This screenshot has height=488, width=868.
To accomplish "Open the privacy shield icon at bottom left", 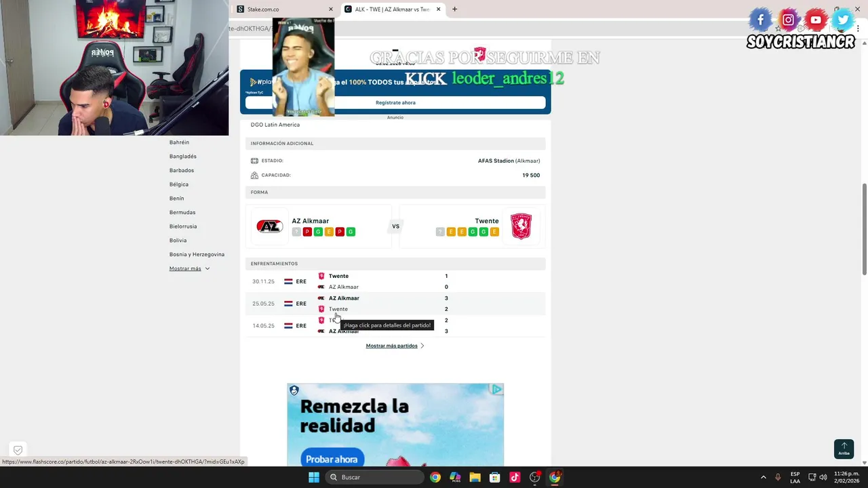I will pos(18,450).
